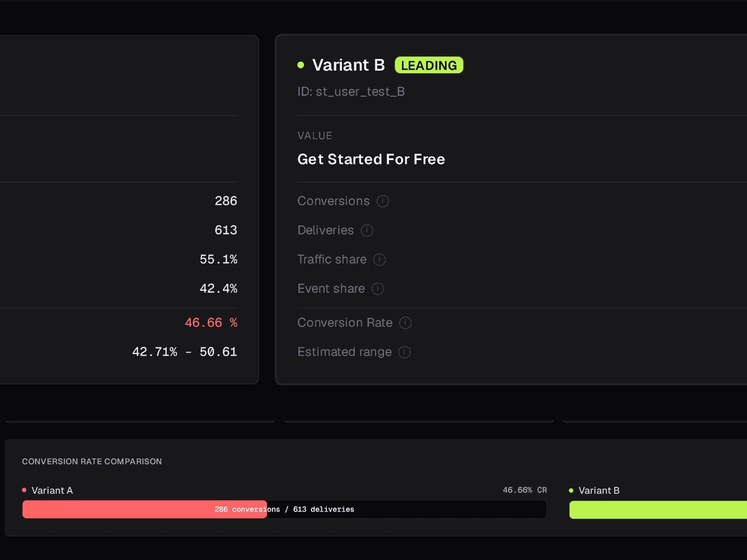Click the green Variant B progress bar
The height and width of the screenshot is (560, 747).
coord(658,510)
